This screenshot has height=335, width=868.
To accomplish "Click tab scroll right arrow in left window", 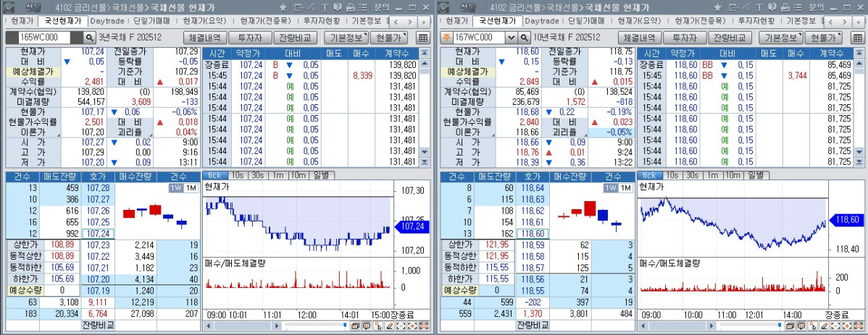I will click(x=410, y=22).
